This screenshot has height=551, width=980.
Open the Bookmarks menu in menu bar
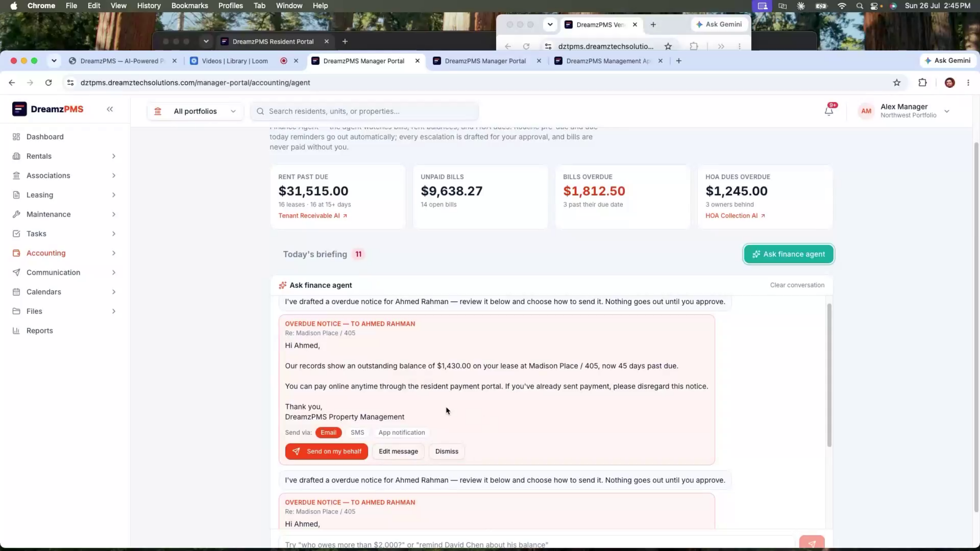[x=189, y=6]
